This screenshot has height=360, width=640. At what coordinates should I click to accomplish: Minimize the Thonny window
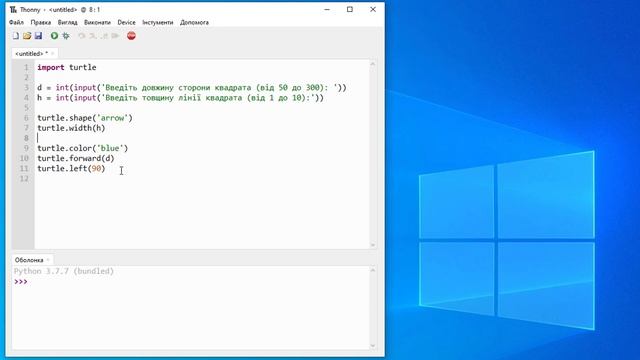point(327,9)
